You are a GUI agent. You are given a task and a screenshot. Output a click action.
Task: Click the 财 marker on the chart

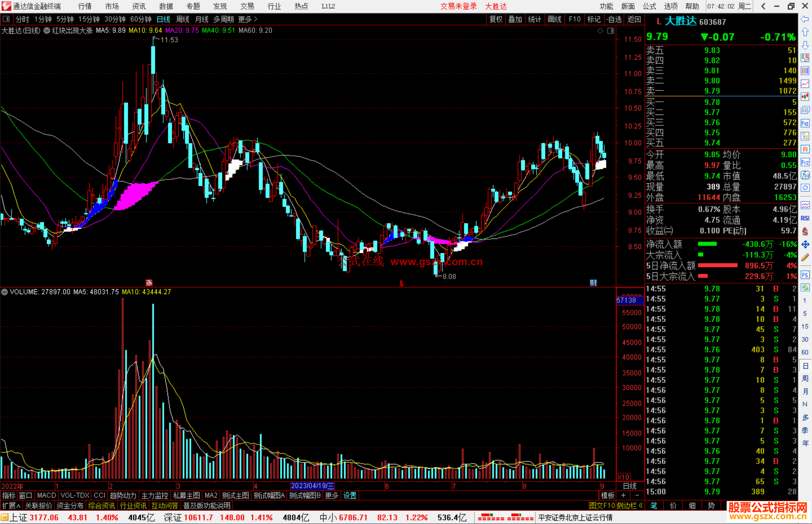(x=593, y=282)
